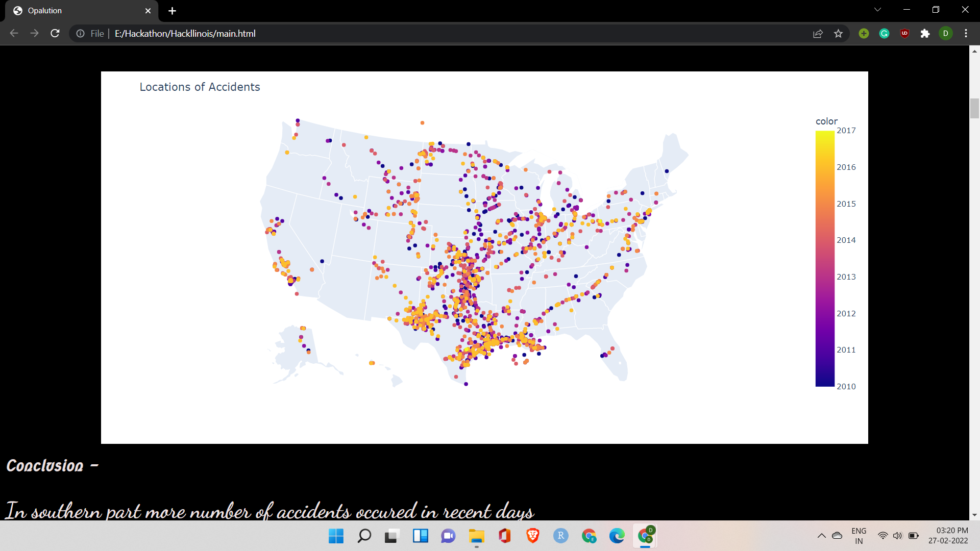Click the site information icon
Viewport: 980px width, 551px height.
pyautogui.click(x=80, y=34)
